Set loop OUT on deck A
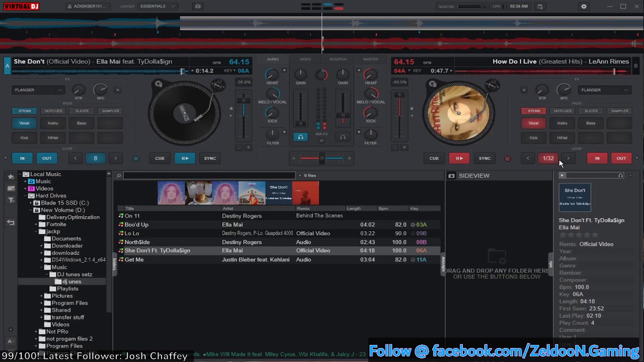644x362 pixels. click(x=47, y=158)
